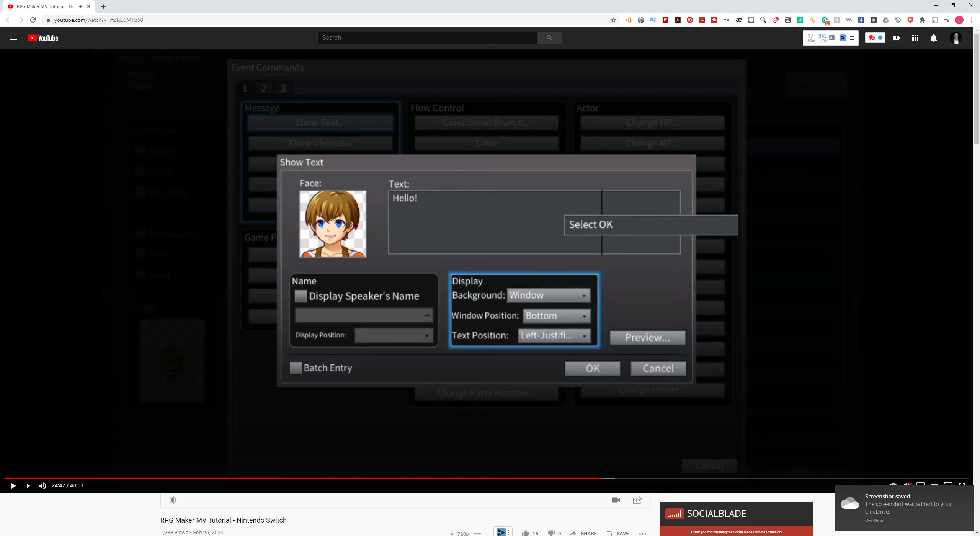
Task: Tick the Batch Entry checkbox
Action: click(x=296, y=368)
